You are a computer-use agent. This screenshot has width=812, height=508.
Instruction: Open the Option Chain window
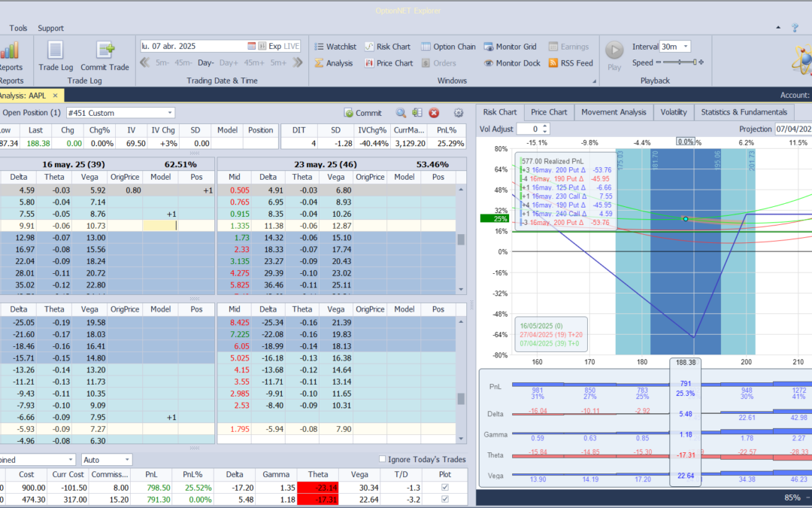coord(448,47)
